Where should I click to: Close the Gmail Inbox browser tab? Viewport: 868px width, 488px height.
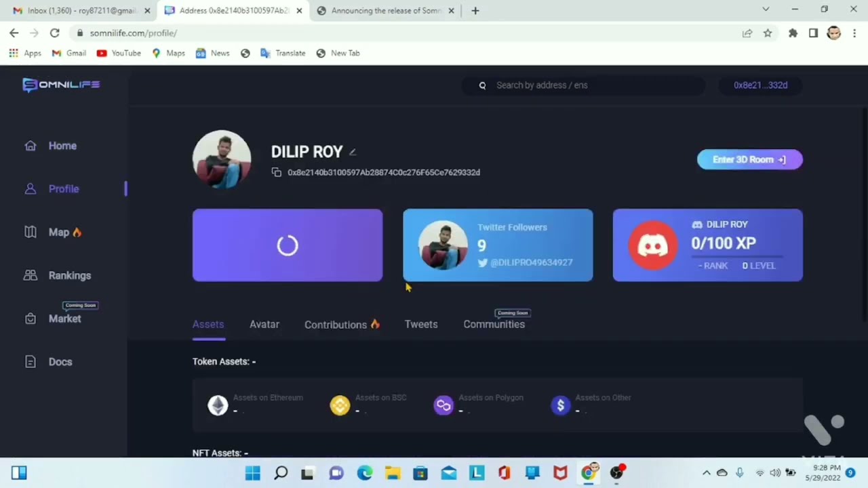pos(147,11)
